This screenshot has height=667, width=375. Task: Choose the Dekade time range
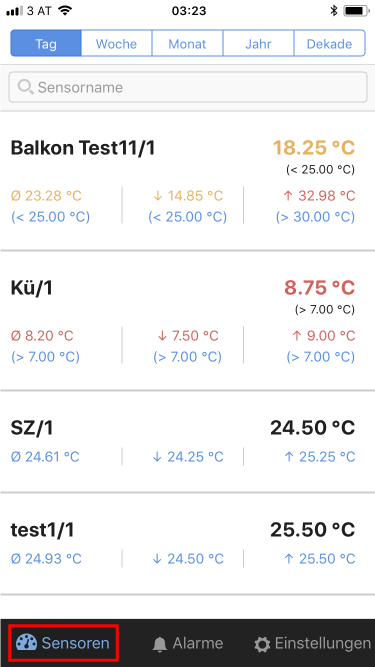click(329, 43)
